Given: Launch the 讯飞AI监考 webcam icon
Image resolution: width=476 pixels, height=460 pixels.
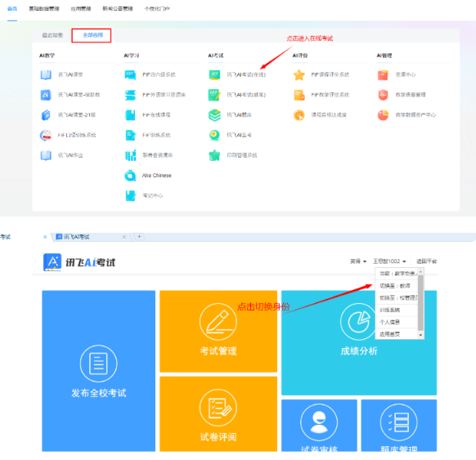Looking at the screenshot, I should click(x=214, y=136).
